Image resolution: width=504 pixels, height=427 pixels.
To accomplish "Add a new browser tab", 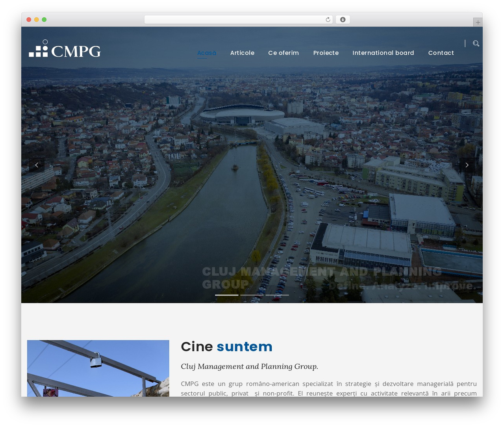I will click(x=478, y=22).
